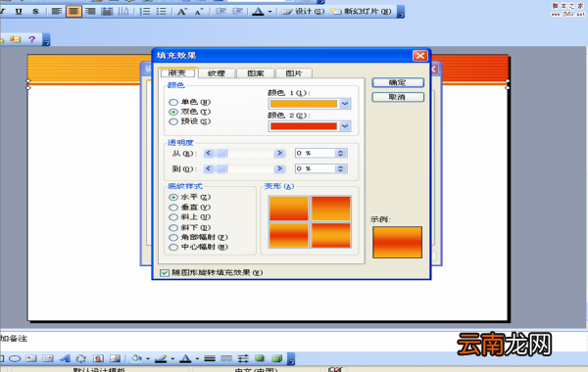Open the line style icon
588x372 pixels.
click(x=210, y=358)
